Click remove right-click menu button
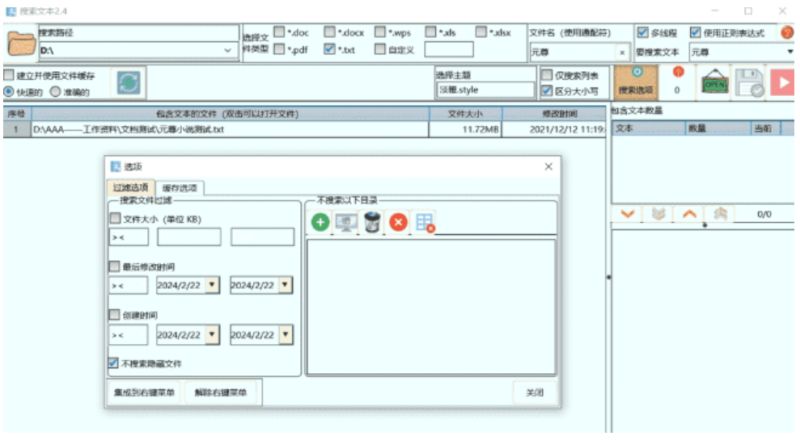Image resolution: width=800 pixels, height=440 pixels. coord(220,393)
